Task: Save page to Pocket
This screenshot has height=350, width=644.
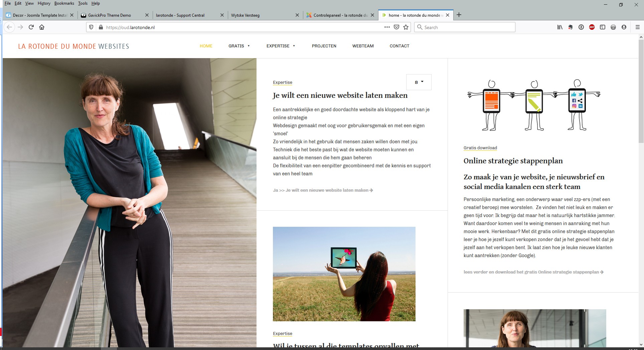Action: coord(396,27)
